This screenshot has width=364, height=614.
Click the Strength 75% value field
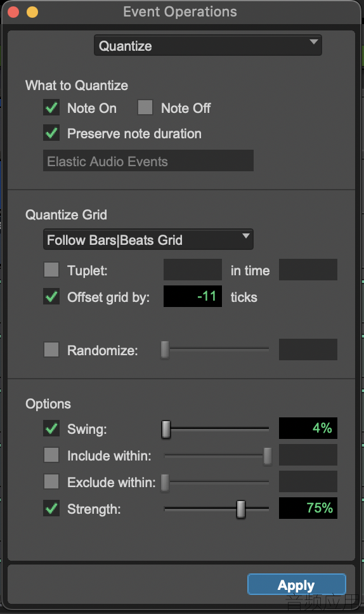coord(308,508)
